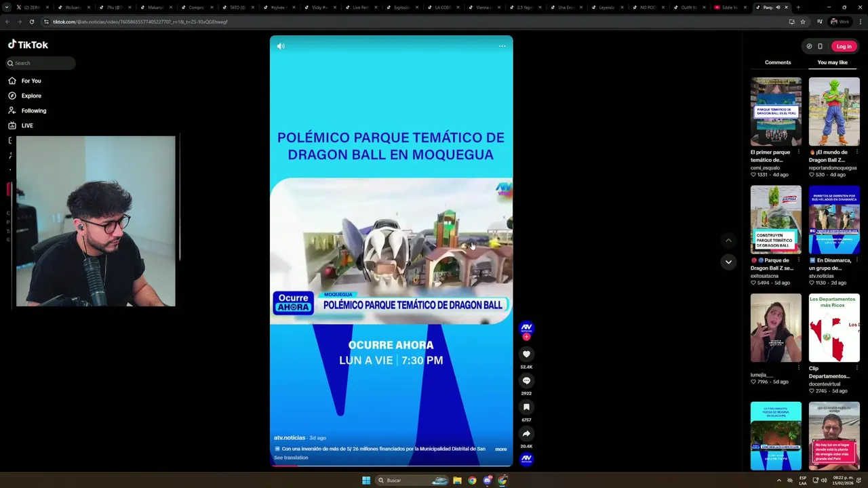This screenshot has width=868, height=488.
Task: Open the install app icon in address bar
Action: (791, 22)
